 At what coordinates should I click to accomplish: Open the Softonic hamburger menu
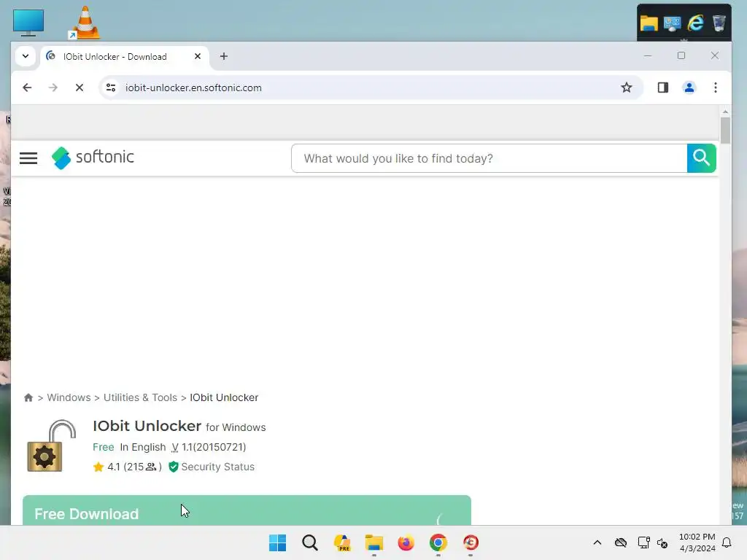coord(28,158)
